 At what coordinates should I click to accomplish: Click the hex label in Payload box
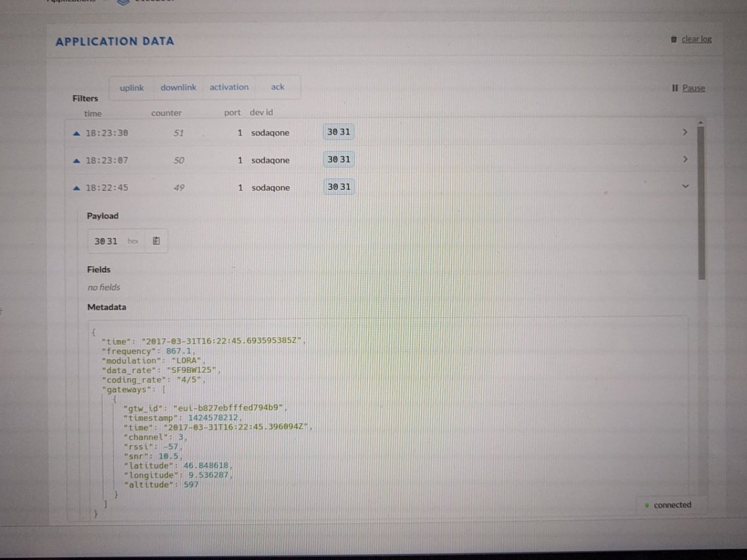pyautogui.click(x=133, y=241)
